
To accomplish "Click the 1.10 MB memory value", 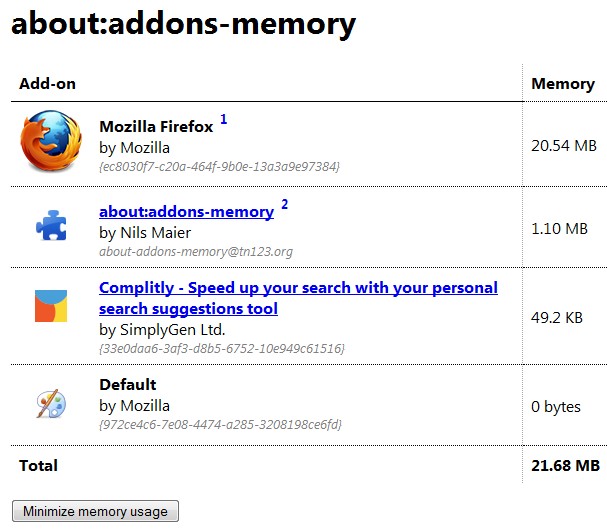I will pos(560,228).
